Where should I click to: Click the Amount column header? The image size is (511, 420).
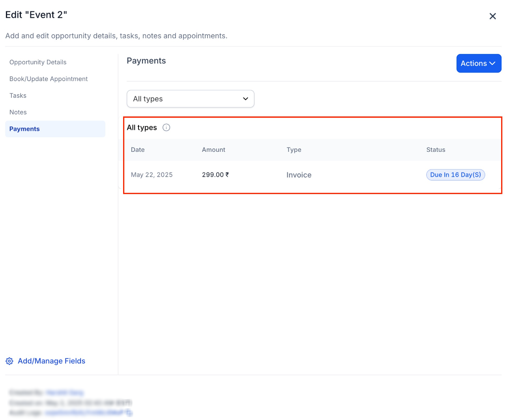point(213,150)
